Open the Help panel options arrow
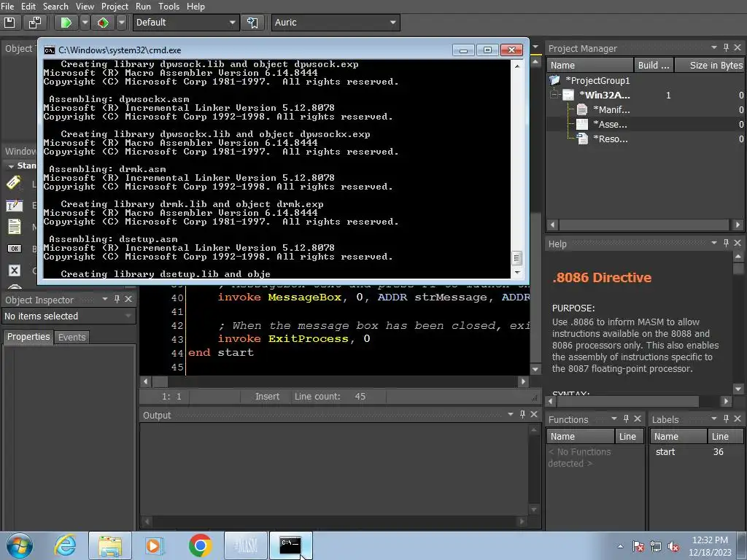This screenshot has width=747, height=560. click(x=713, y=243)
